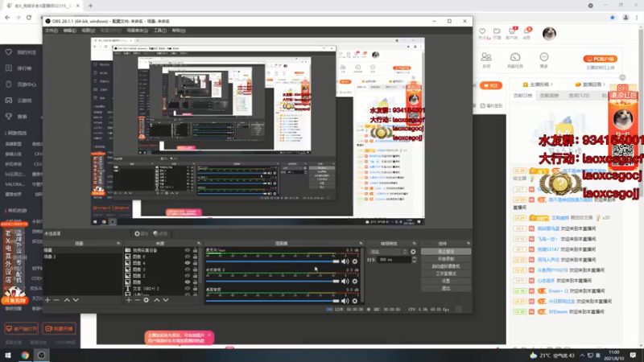Open settings gear for 麦克风/Aux audio track

coord(355,261)
